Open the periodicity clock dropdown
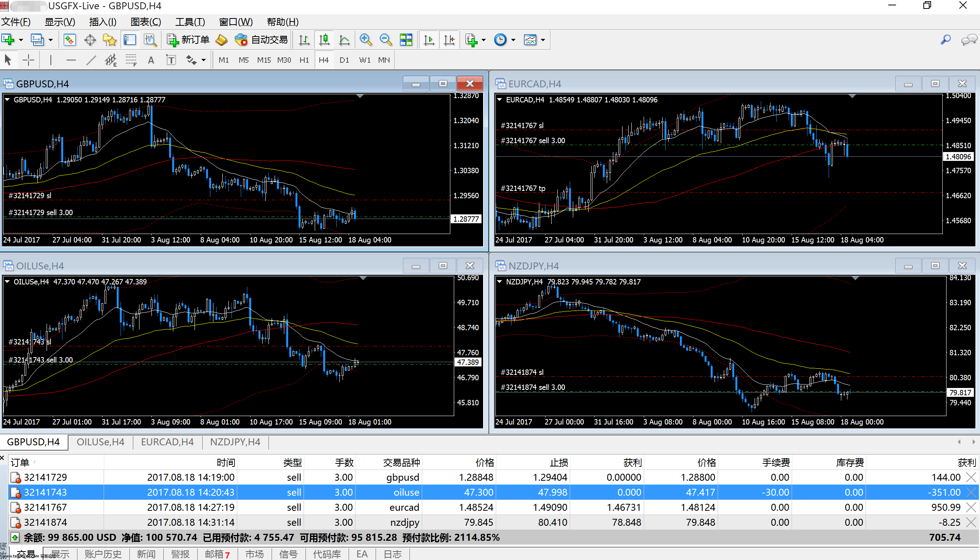 click(505, 40)
